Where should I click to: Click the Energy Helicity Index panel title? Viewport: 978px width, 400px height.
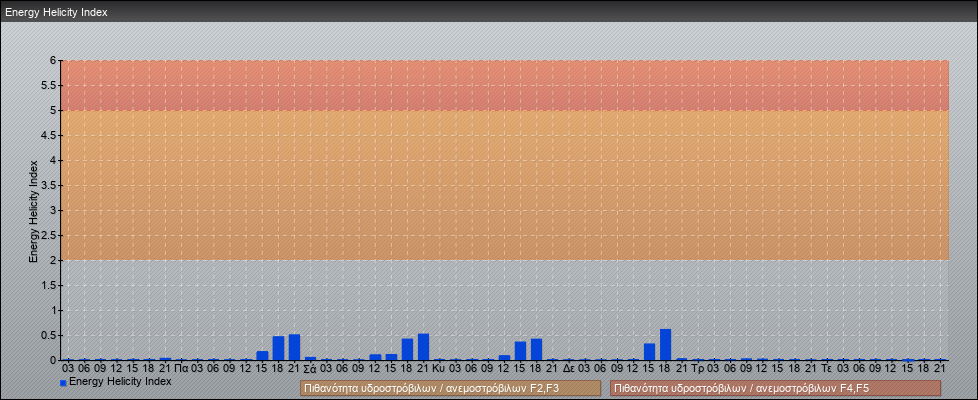point(56,12)
